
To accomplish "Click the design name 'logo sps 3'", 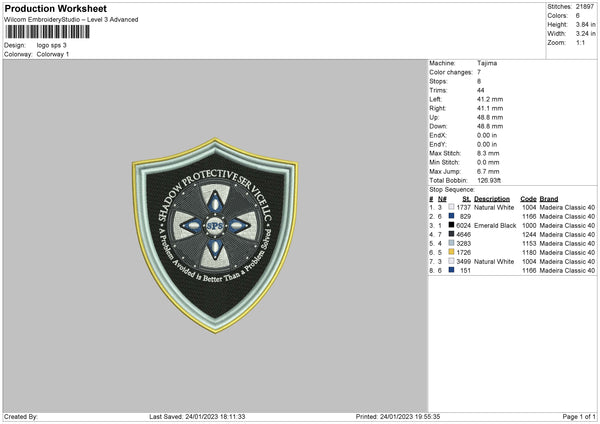I will coord(52,45).
